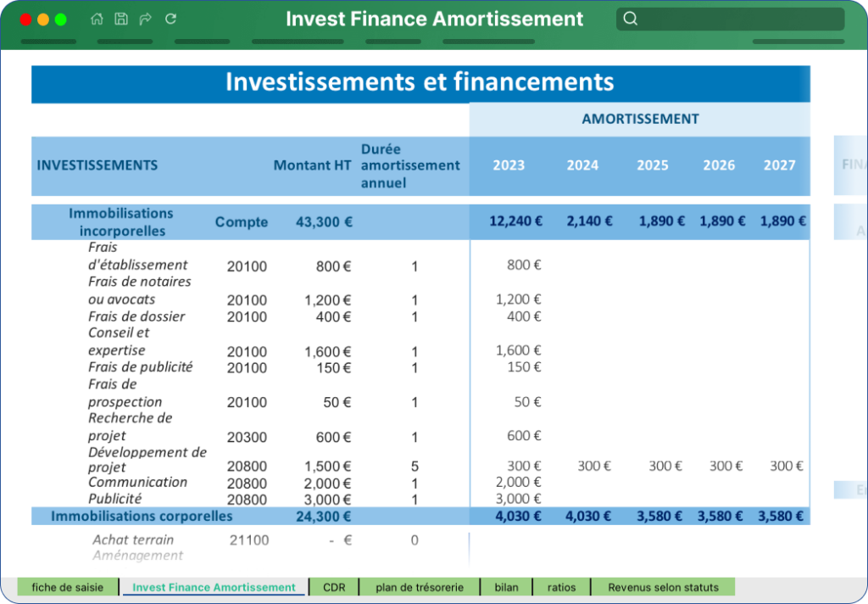Open the ratios sheet tab
The image size is (868, 604).
(x=561, y=587)
